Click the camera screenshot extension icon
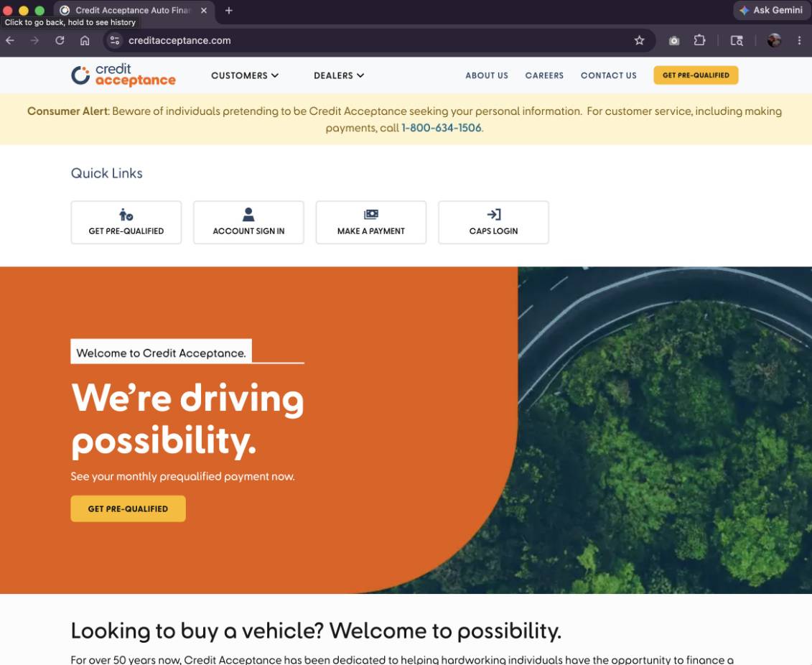This screenshot has height=665, width=812. point(673,40)
